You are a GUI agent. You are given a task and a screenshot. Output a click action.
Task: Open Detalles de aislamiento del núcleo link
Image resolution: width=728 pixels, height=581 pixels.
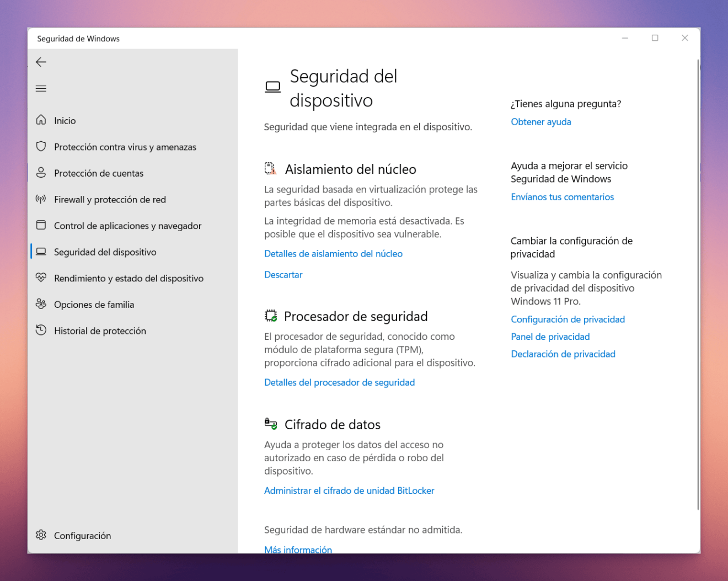tap(333, 254)
